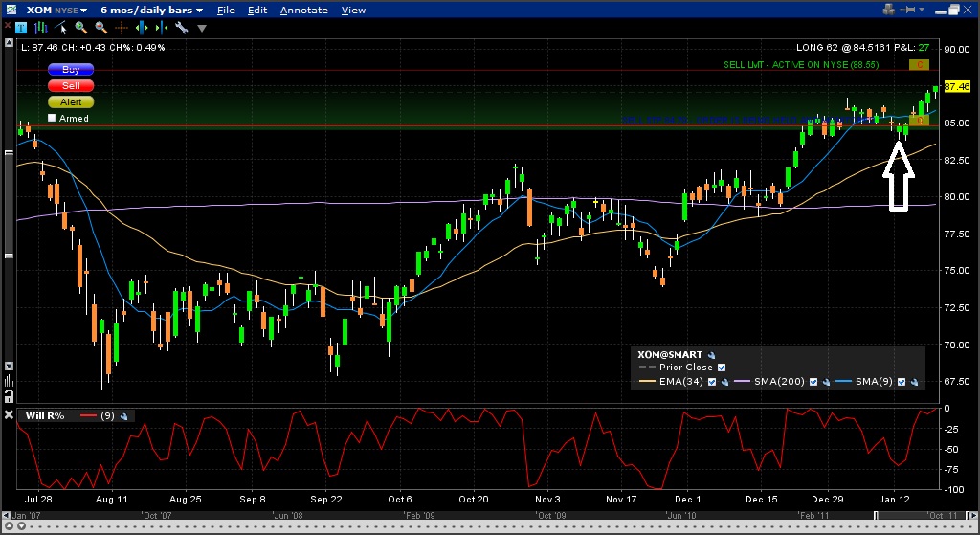Uncheck the Prior Close checkbox
This screenshot has height=535, width=980.
(722, 368)
